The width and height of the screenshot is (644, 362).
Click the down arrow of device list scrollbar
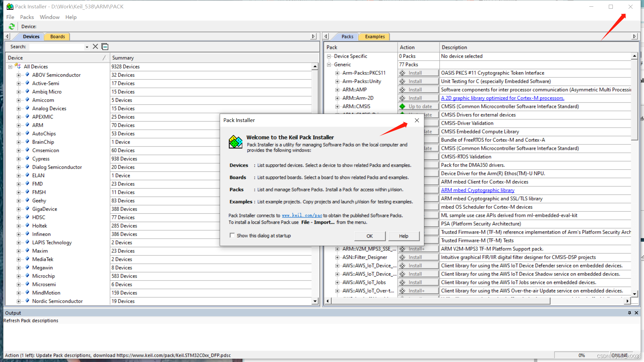(x=315, y=301)
